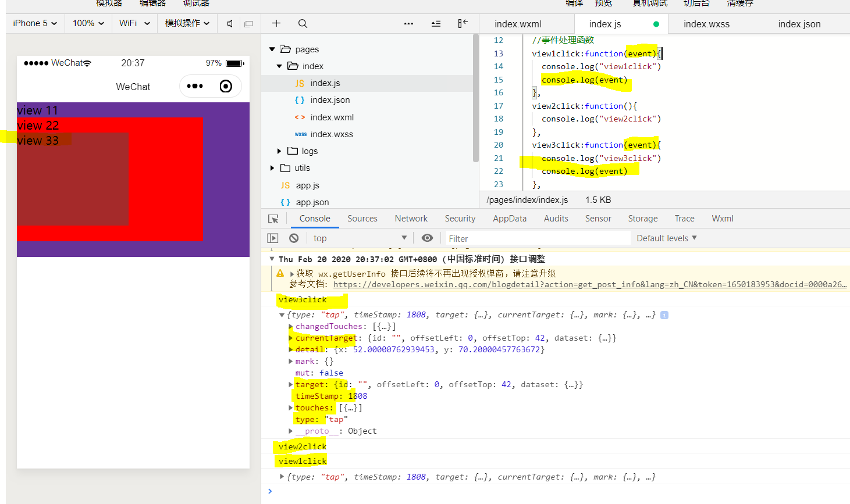Expand the utils folder
850x504 pixels.
[272, 168]
